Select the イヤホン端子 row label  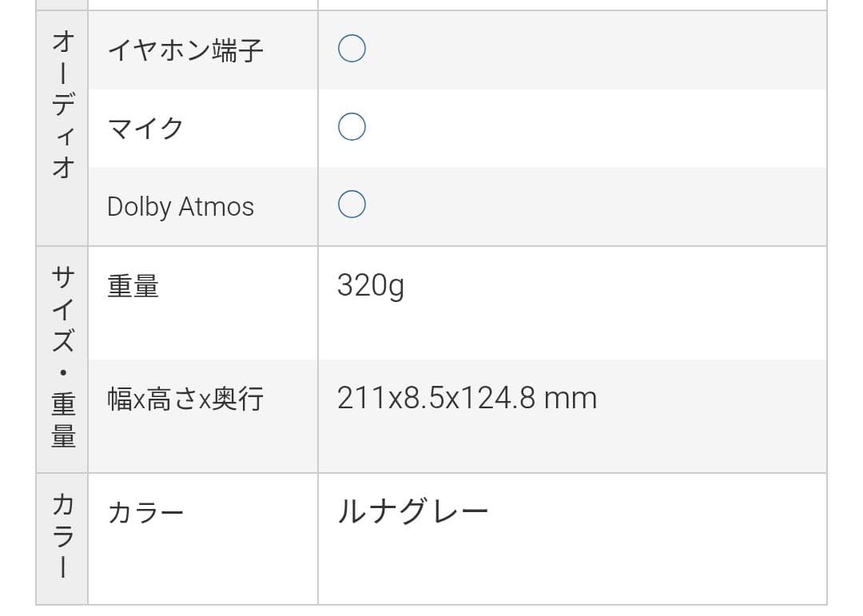tap(185, 50)
